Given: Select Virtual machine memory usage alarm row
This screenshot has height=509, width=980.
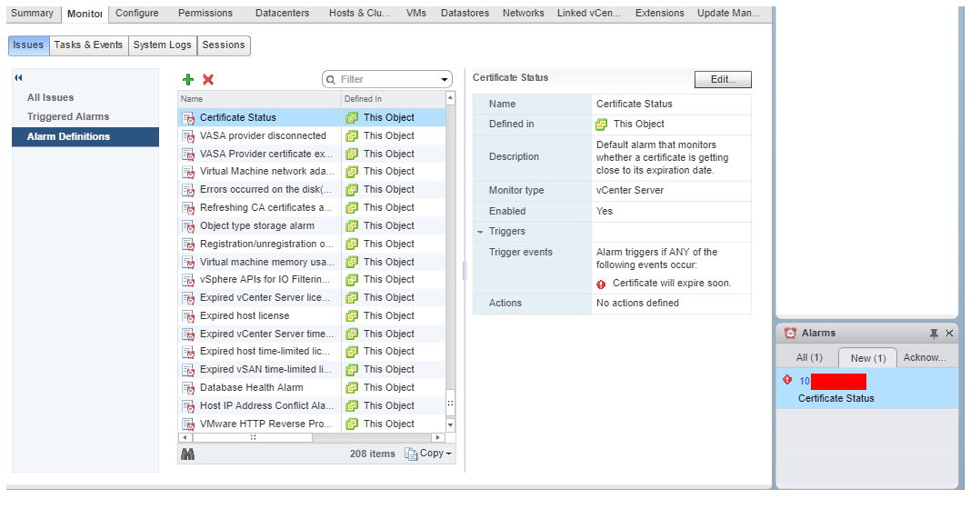Looking at the screenshot, I should point(312,263).
